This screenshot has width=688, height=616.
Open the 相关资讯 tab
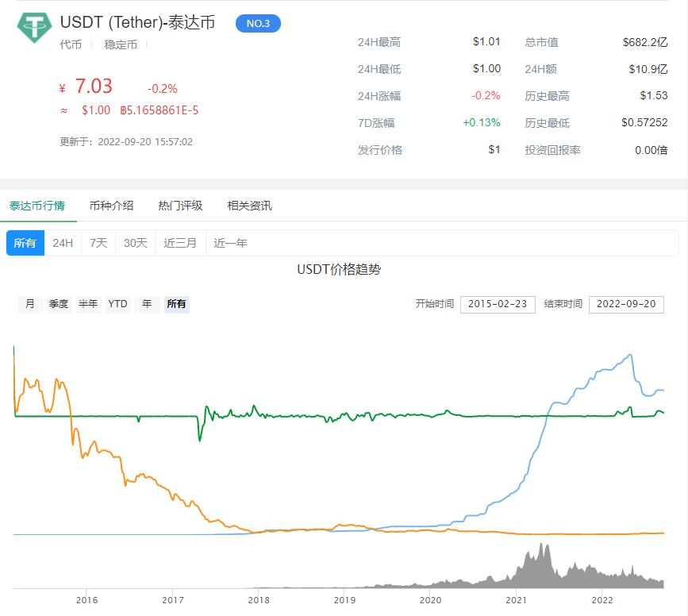point(248,205)
